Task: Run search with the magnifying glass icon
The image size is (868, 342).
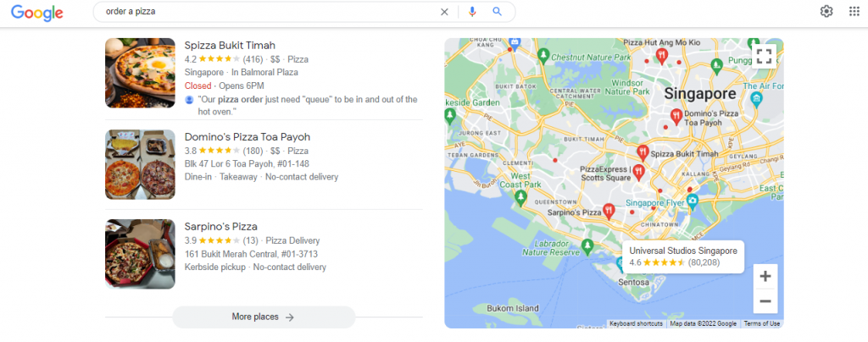Action: coord(497,12)
